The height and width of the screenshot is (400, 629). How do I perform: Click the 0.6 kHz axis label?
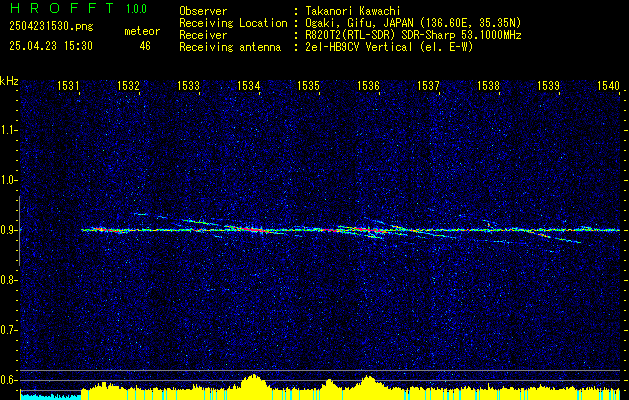(8, 380)
